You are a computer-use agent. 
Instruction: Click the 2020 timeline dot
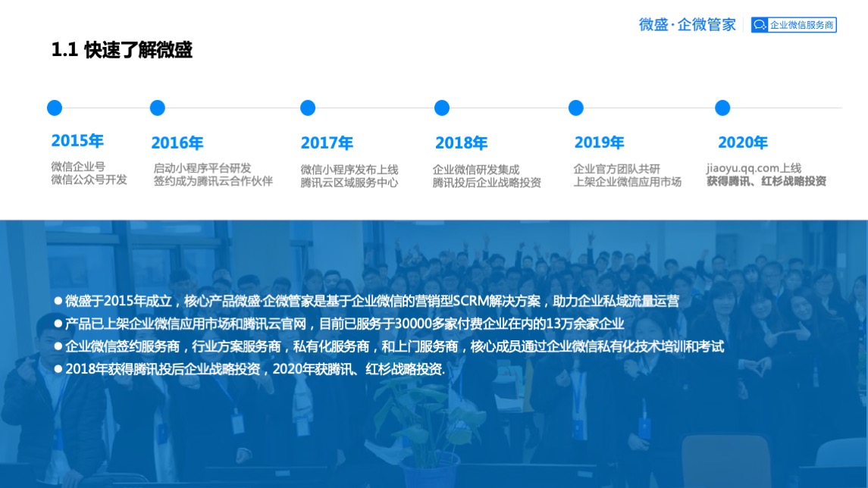point(722,108)
